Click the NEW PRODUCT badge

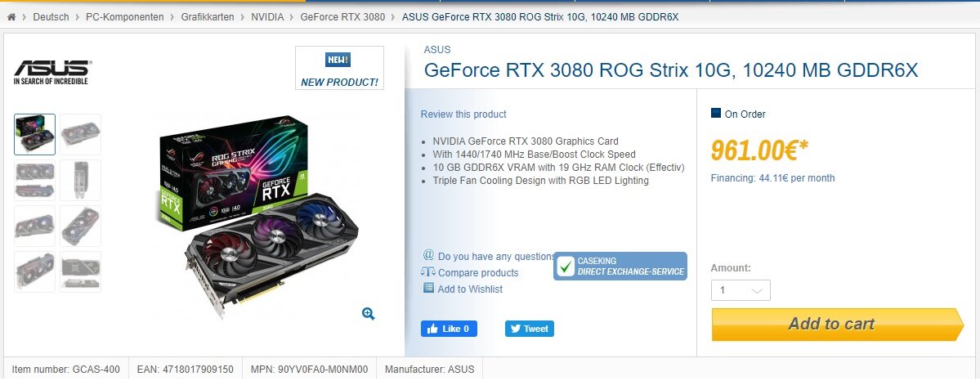coord(339,68)
